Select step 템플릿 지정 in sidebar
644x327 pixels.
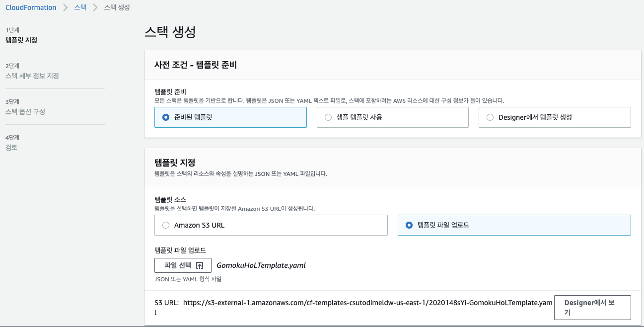click(21, 40)
